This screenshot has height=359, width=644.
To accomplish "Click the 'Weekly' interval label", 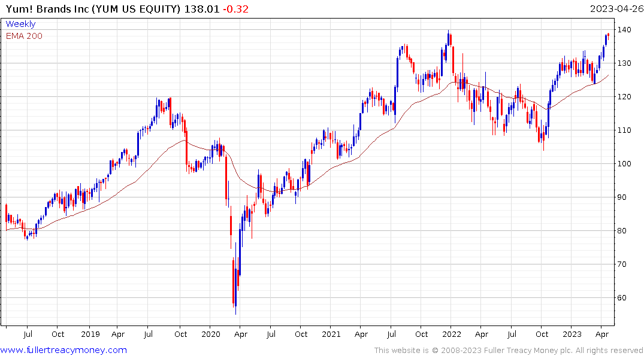I will [20, 24].
